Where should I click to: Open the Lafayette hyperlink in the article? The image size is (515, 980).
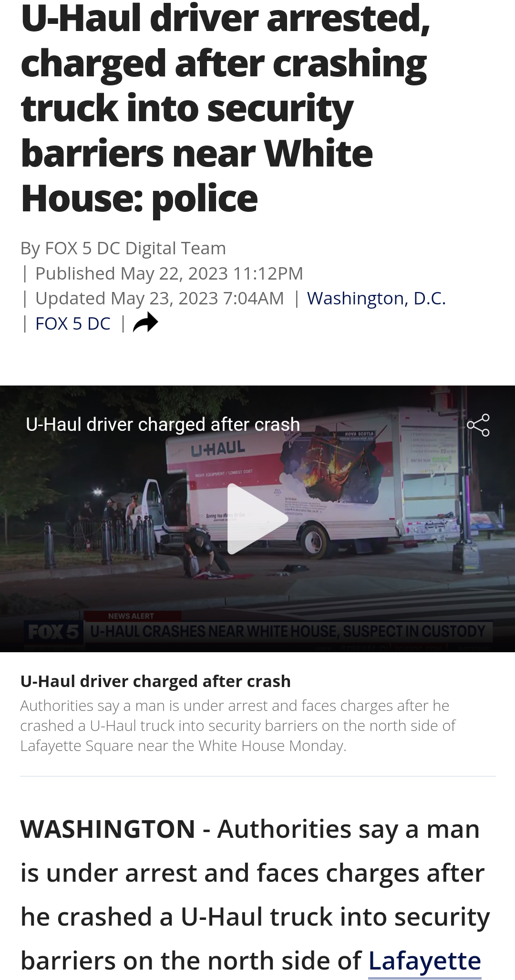pyautogui.click(x=424, y=960)
